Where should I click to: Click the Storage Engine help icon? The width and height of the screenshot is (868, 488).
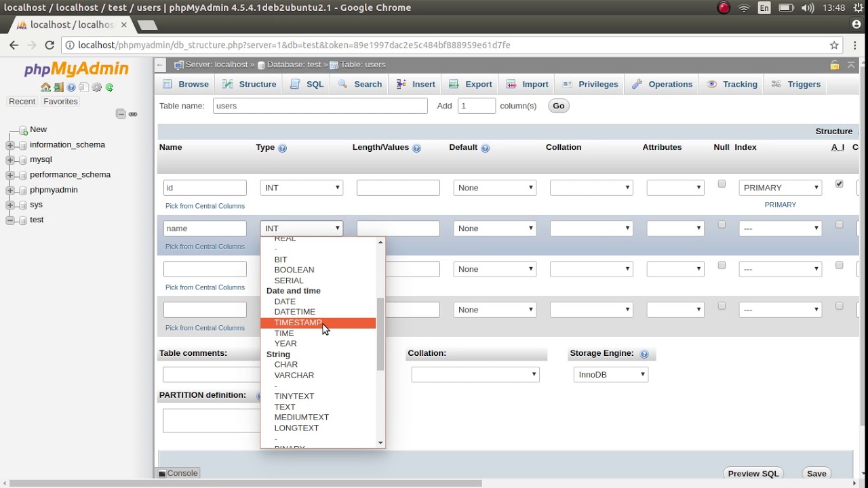pos(644,354)
